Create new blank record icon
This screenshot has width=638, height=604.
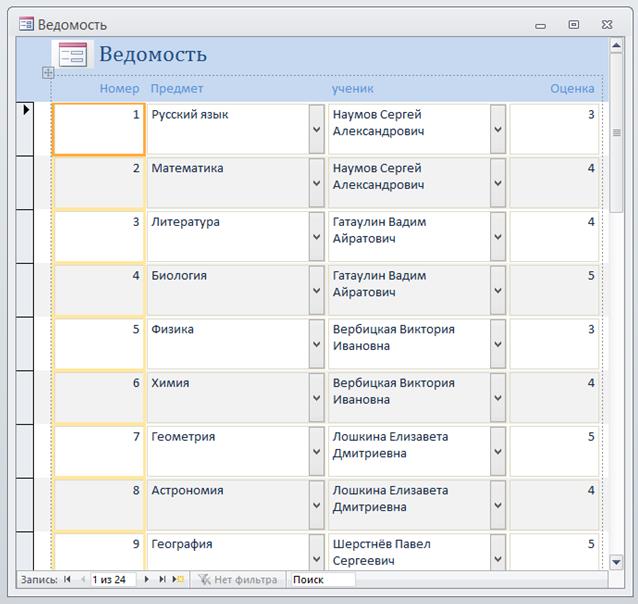pos(178,579)
